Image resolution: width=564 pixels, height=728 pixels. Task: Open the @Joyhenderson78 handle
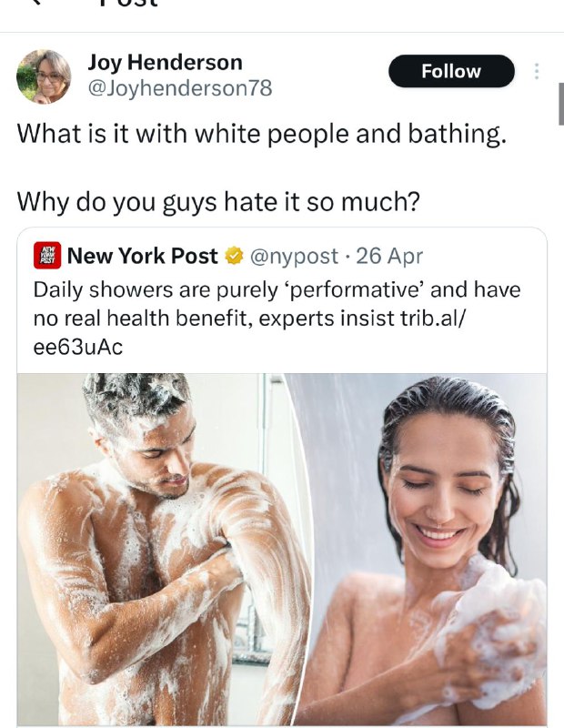(x=180, y=88)
